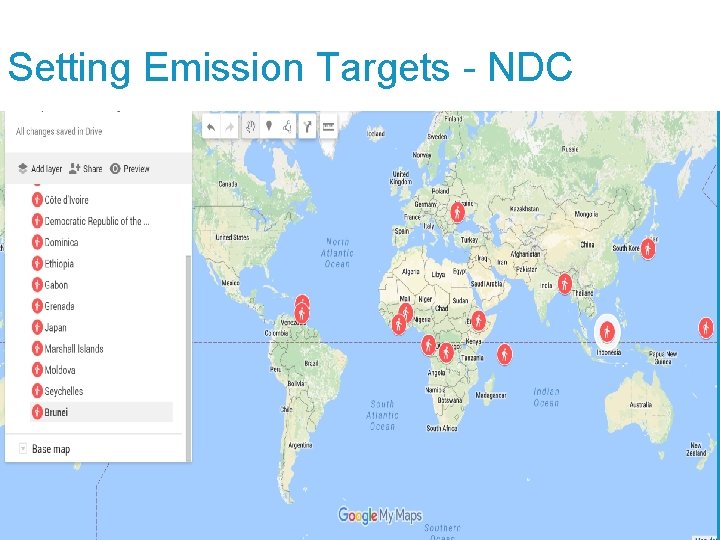This screenshot has width=720, height=540.
Task: Click the Ethiopia marker on the map
Action: pos(478,320)
